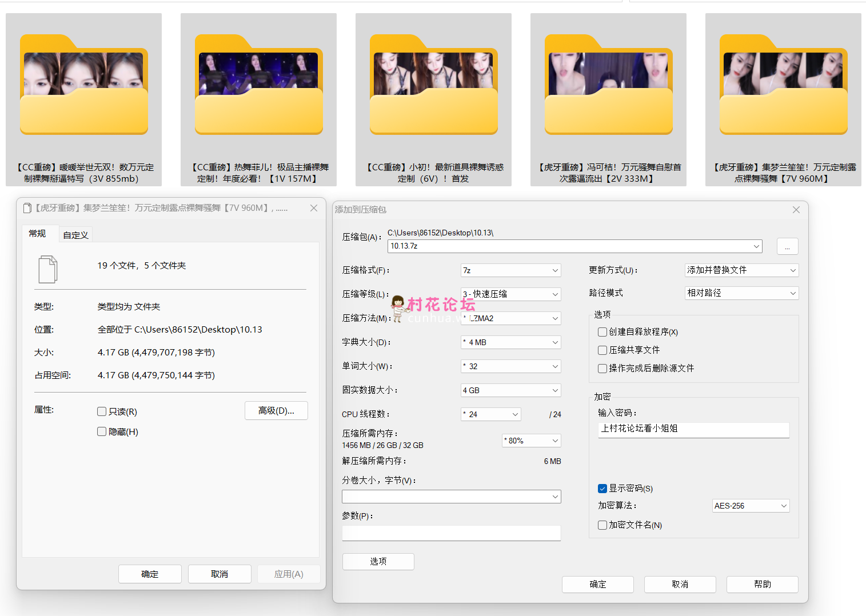The width and height of the screenshot is (866, 616).
Task: Click the 解压缩所需内存 value "6 MB"
Action: point(552,461)
